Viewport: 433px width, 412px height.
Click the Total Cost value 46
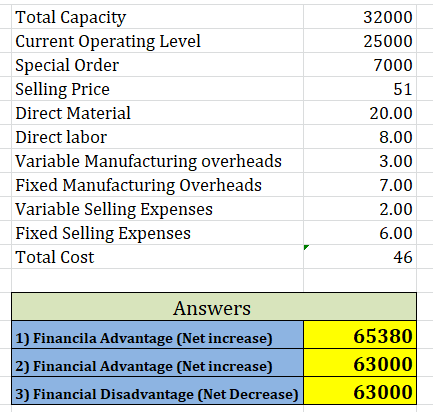(x=360, y=257)
